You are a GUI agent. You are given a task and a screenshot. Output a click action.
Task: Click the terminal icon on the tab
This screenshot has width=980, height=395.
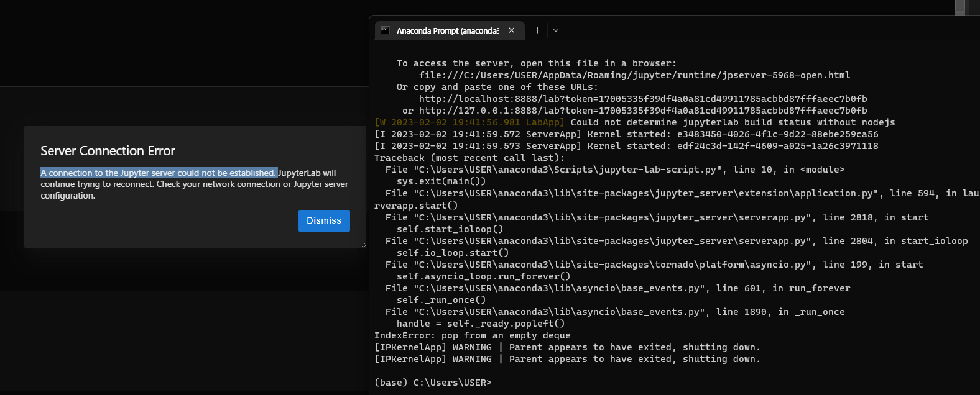386,30
